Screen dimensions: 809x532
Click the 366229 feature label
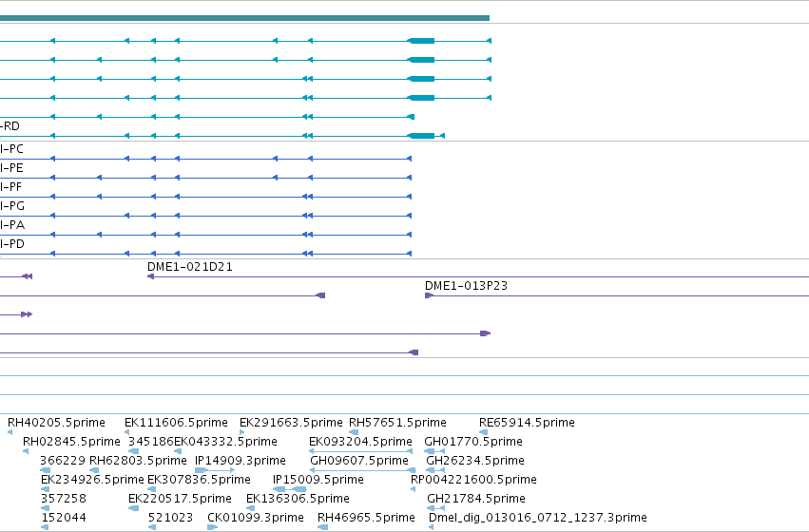coord(63,461)
